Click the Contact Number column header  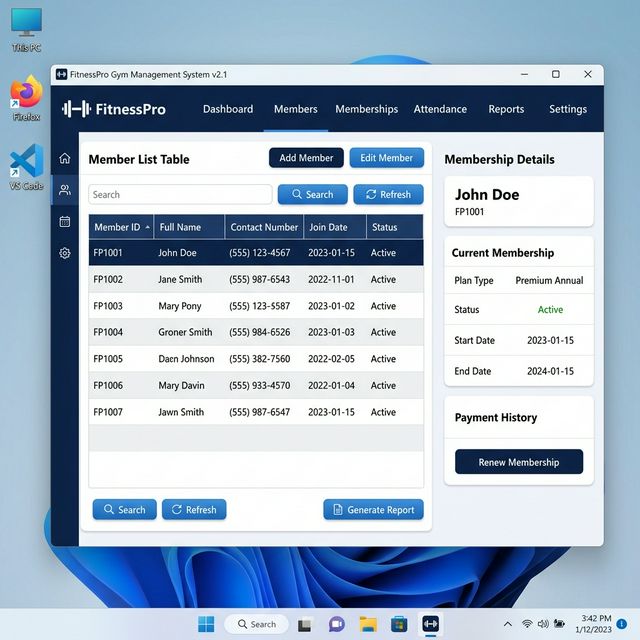264,227
